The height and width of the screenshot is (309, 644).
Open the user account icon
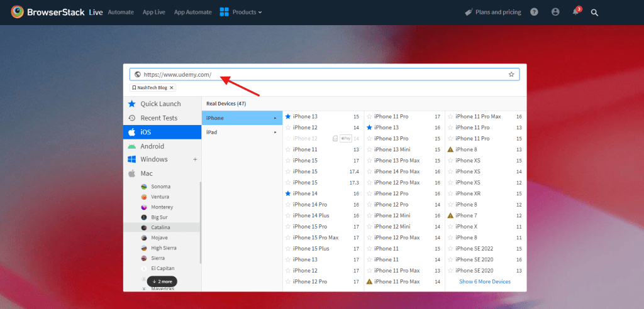pyautogui.click(x=555, y=12)
